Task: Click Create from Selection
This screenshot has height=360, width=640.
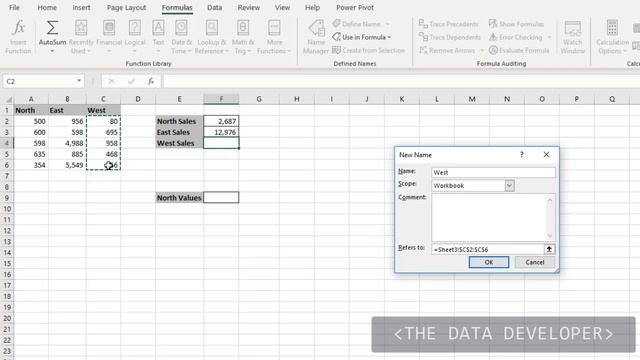Action: [x=369, y=50]
